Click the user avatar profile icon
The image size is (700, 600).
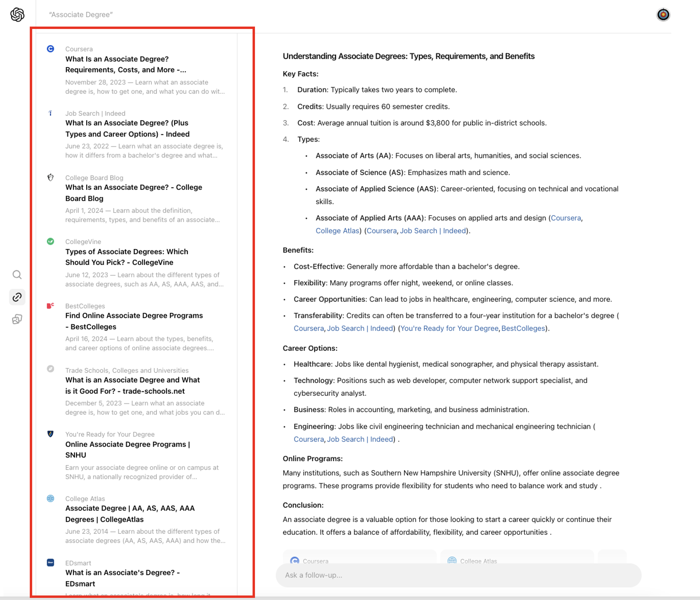click(x=663, y=15)
